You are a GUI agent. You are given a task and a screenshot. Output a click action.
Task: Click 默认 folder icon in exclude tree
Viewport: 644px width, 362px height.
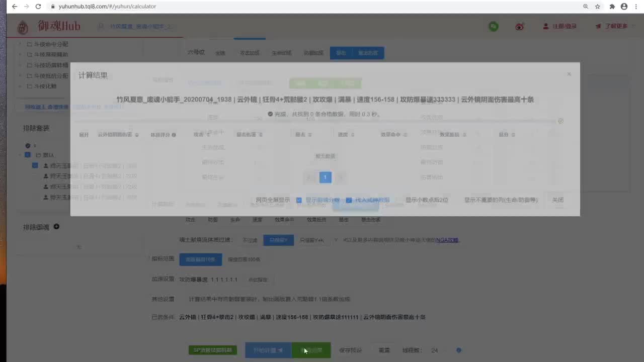[x=38, y=155]
